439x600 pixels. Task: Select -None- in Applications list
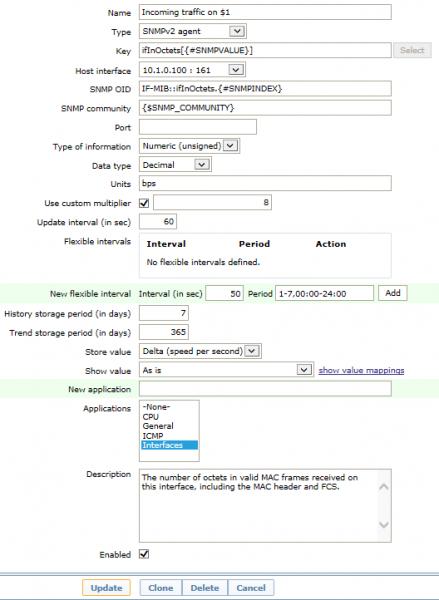tap(169, 407)
